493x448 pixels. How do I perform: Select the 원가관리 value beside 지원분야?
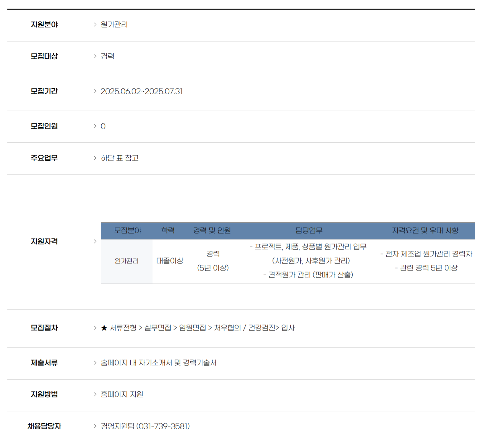pos(114,25)
